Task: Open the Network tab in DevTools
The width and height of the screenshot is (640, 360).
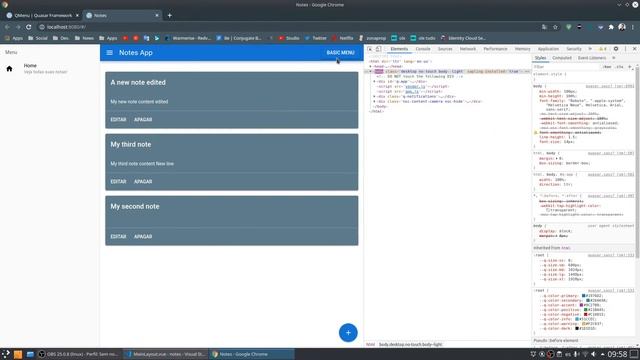Action: point(468,49)
